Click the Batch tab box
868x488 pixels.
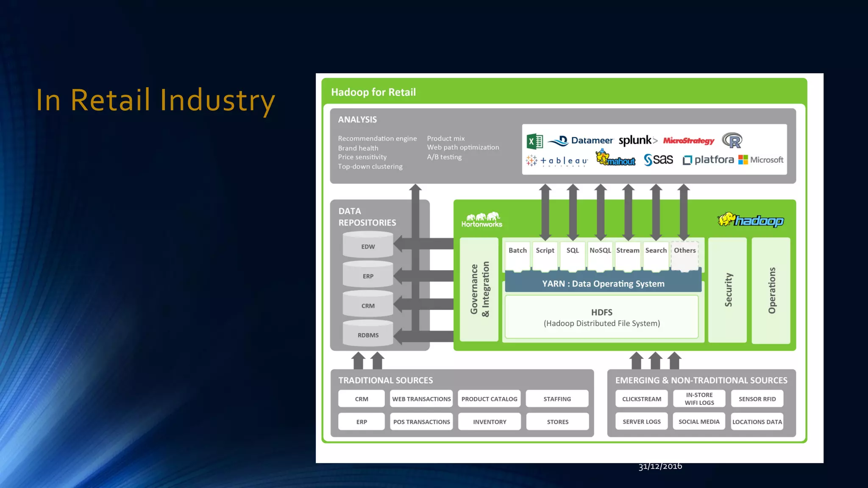click(517, 255)
